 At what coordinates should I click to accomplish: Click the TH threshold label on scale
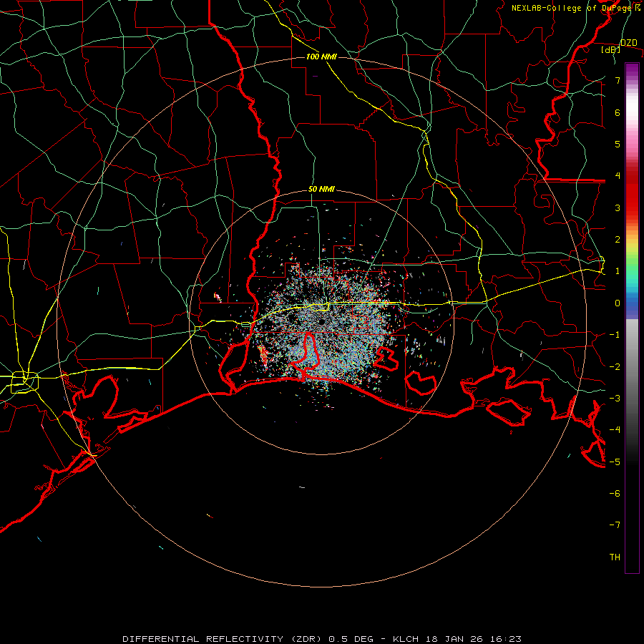[x=615, y=557]
